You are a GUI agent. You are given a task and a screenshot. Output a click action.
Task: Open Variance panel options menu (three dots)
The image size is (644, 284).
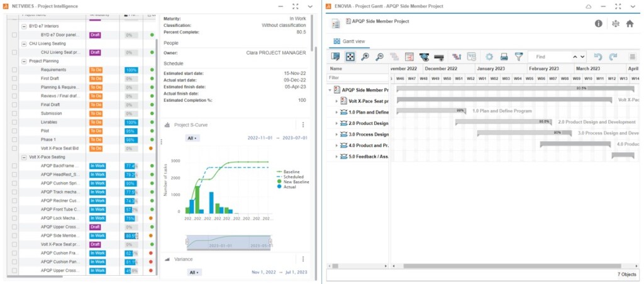pyautogui.click(x=303, y=259)
